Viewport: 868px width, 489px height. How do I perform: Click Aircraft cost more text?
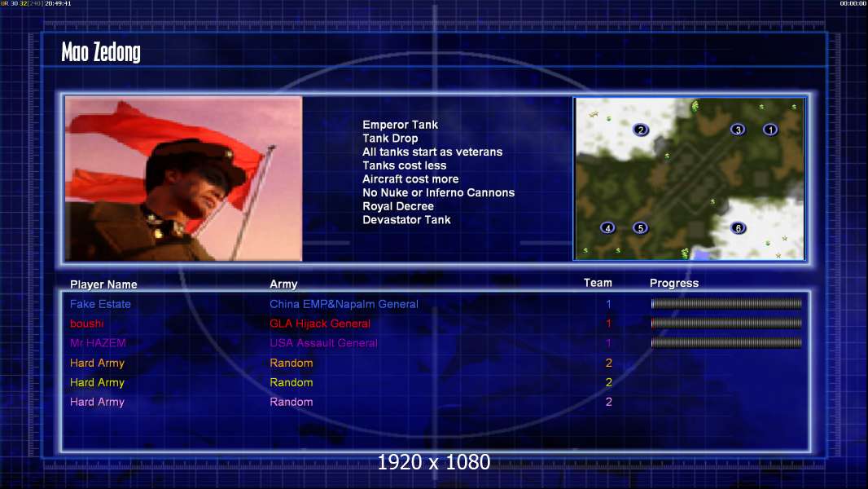410,178
